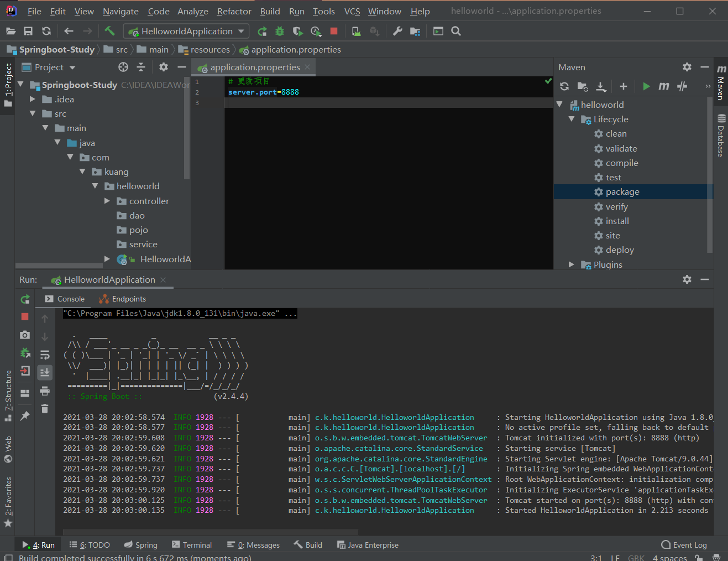The height and width of the screenshot is (561, 728).
Task: Open the HelloworldApplication run configuration dropdown
Action: (186, 32)
